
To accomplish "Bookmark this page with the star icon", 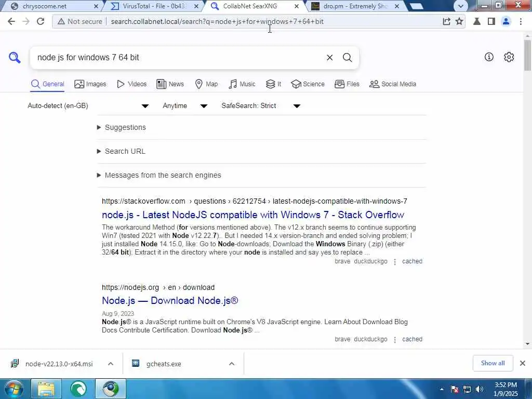I will point(459,21).
